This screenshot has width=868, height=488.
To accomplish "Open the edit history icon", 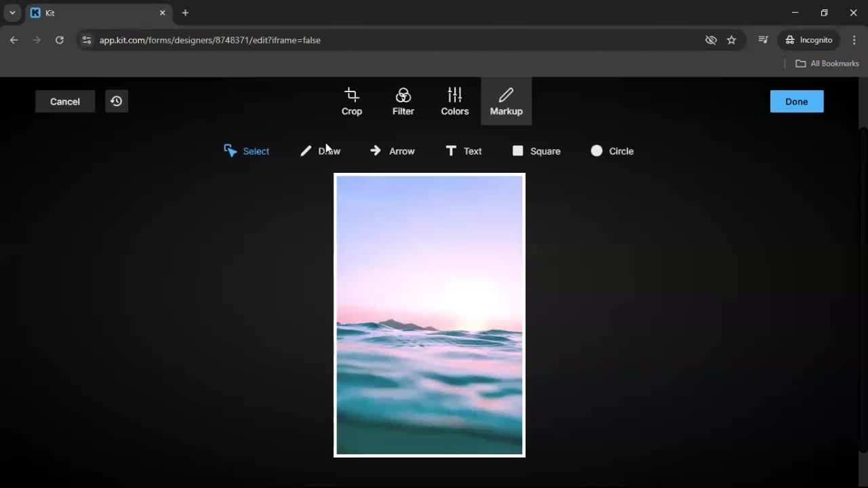I will [x=116, y=101].
